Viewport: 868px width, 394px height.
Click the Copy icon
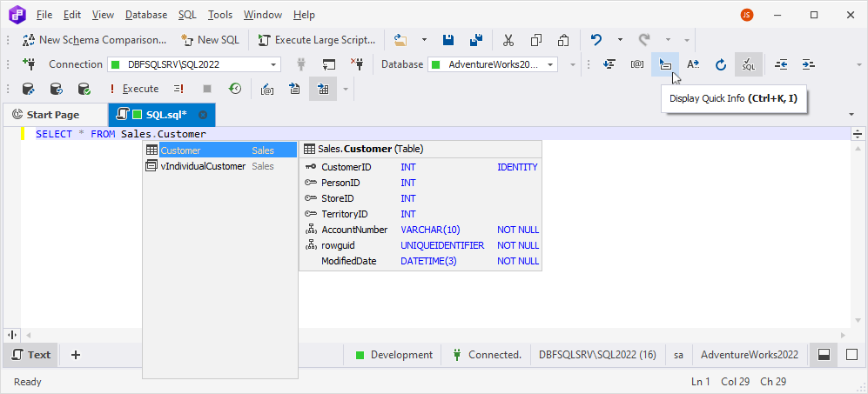click(535, 40)
